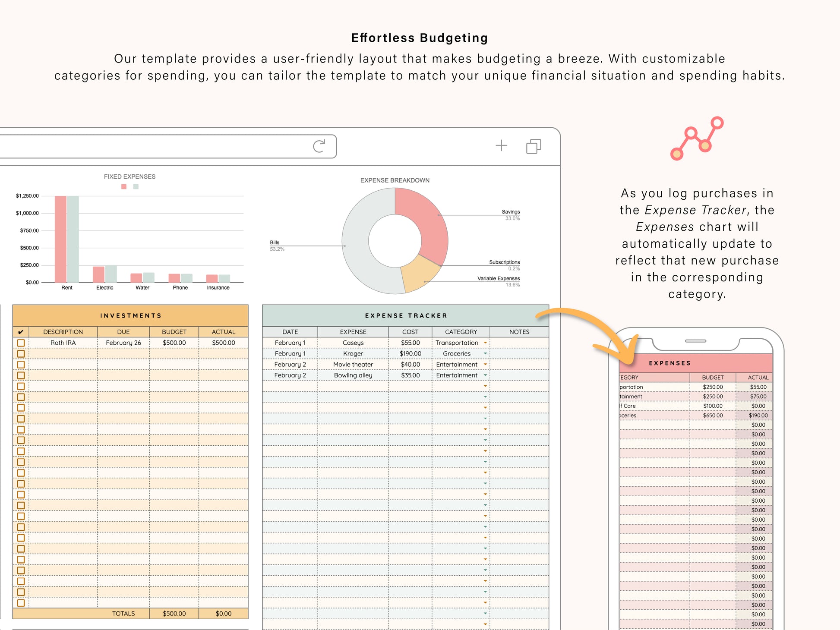Check the Roth IRA row checkbox
This screenshot has width=840, height=630.
coord(21,343)
